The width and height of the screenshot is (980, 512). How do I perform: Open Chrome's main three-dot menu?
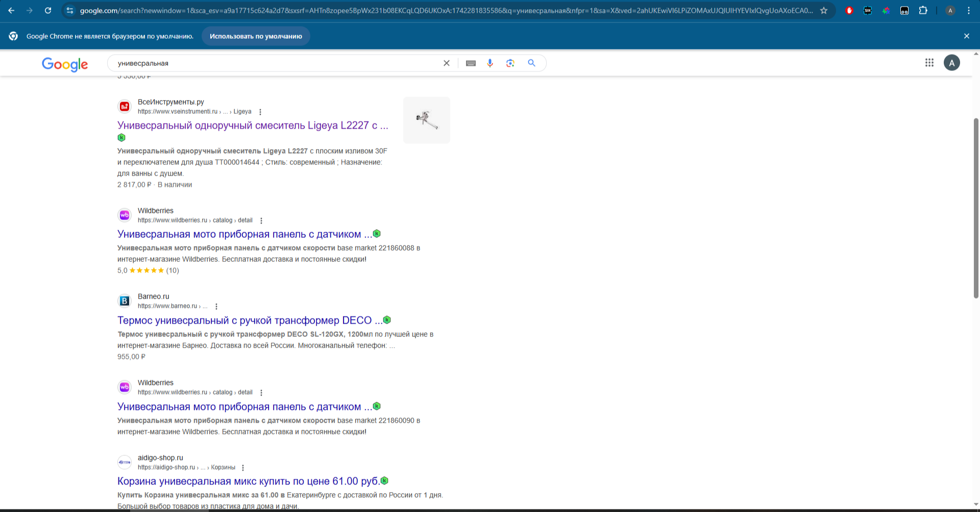pos(969,11)
